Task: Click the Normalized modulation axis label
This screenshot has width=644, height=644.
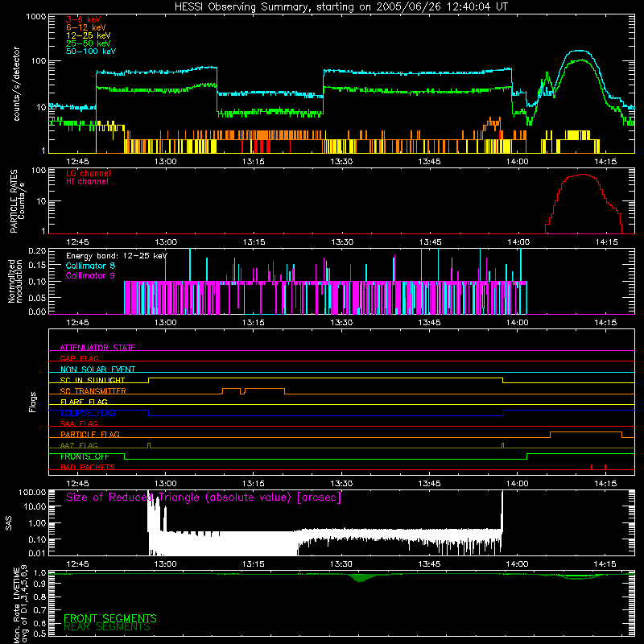Action: (15, 281)
